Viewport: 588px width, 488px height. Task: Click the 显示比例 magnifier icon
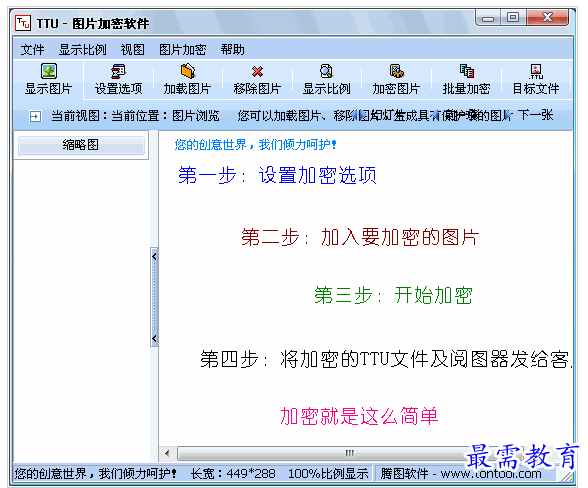(x=327, y=71)
